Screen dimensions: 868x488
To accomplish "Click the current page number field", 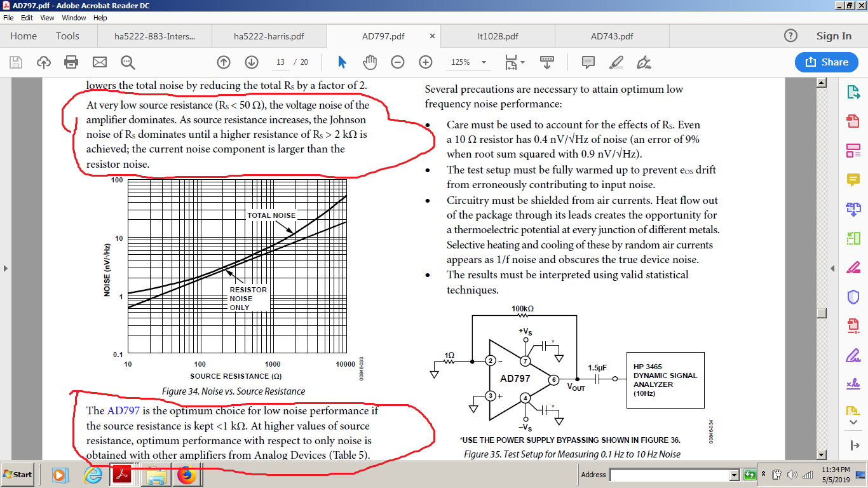I will click(281, 62).
